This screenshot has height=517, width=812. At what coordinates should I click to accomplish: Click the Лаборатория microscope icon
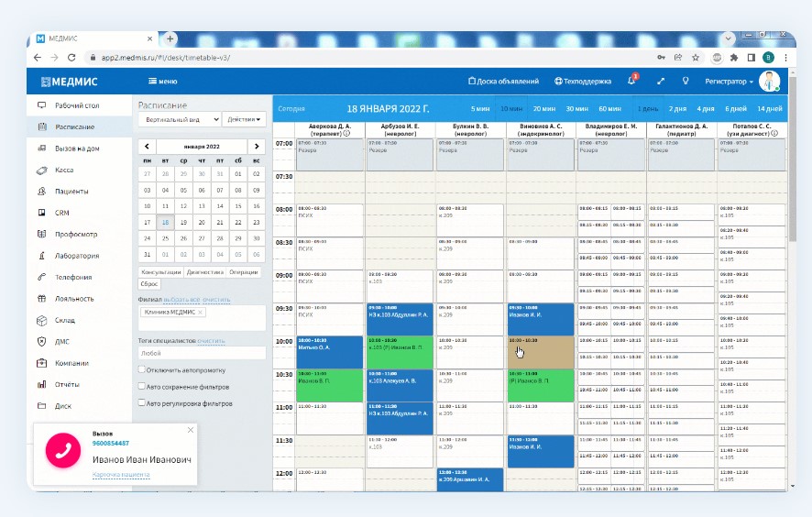tap(42, 256)
